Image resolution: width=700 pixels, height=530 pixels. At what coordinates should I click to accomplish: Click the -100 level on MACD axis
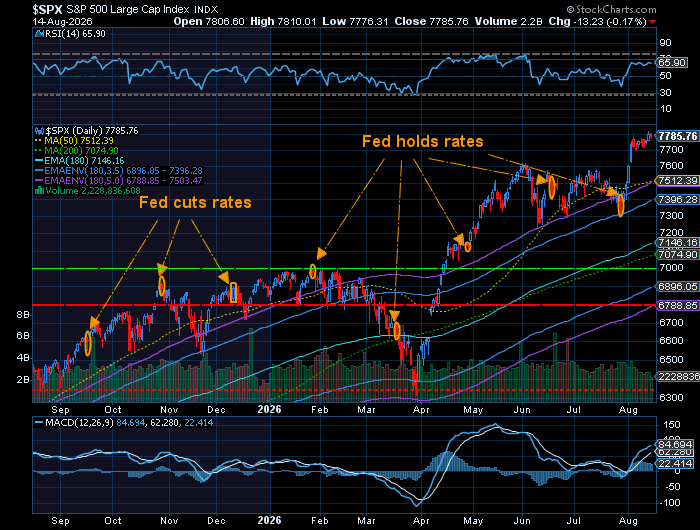click(x=669, y=503)
